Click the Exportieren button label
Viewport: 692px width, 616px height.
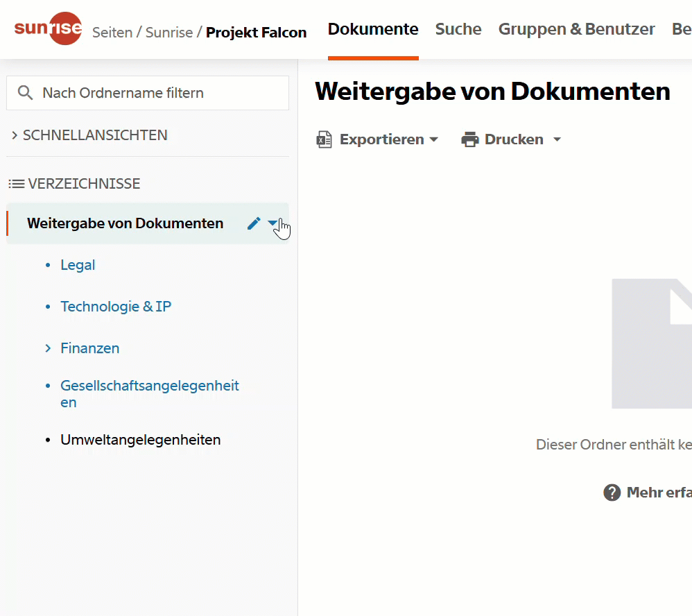point(382,139)
